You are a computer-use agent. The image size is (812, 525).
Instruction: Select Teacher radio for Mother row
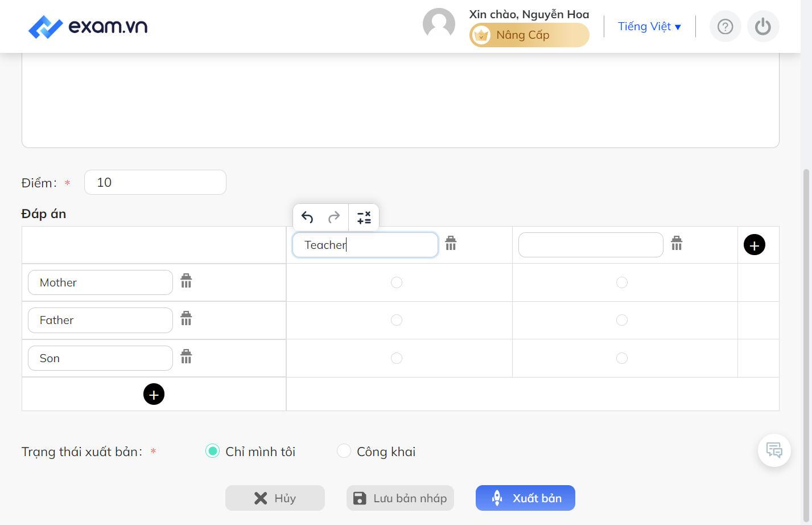pos(397,282)
